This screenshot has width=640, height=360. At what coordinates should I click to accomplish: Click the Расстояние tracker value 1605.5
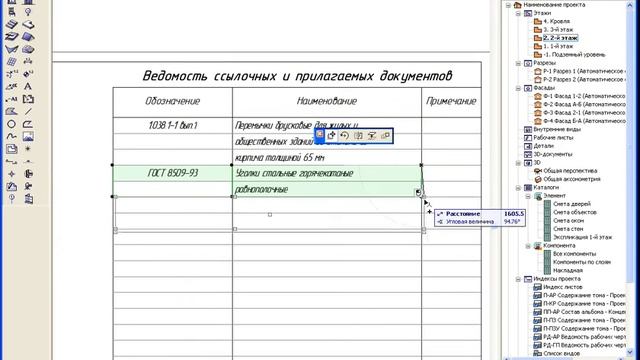click(513, 214)
